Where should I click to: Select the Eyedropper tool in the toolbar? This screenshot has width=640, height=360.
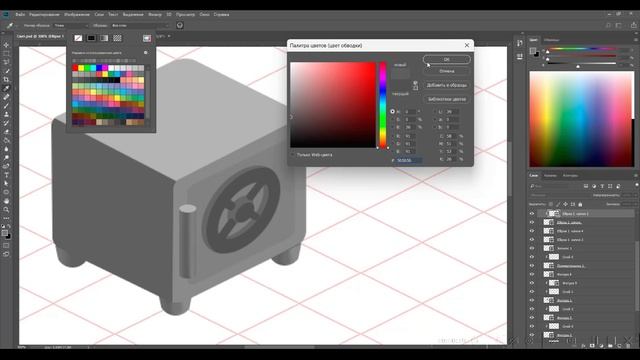[6, 88]
